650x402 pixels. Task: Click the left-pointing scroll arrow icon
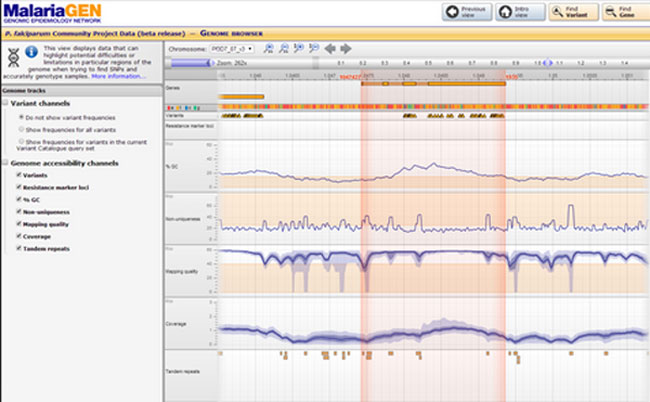(331, 47)
